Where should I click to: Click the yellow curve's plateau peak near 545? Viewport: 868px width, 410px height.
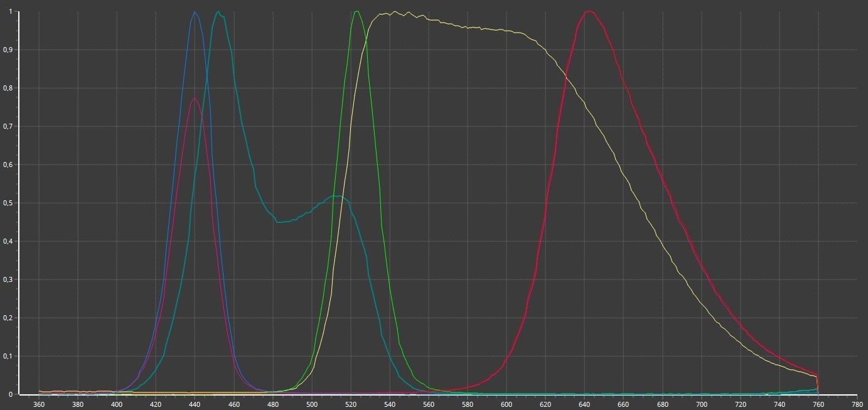[x=394, y=12]
